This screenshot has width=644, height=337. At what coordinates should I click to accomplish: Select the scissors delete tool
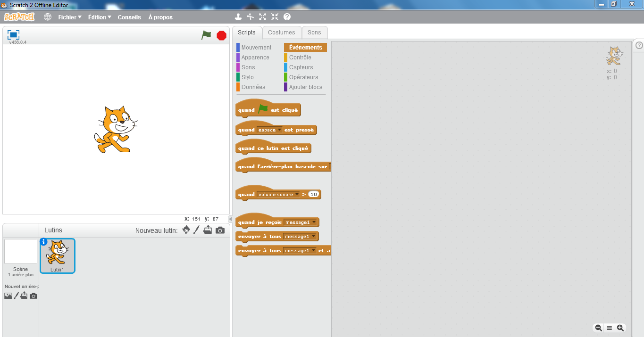250,16
